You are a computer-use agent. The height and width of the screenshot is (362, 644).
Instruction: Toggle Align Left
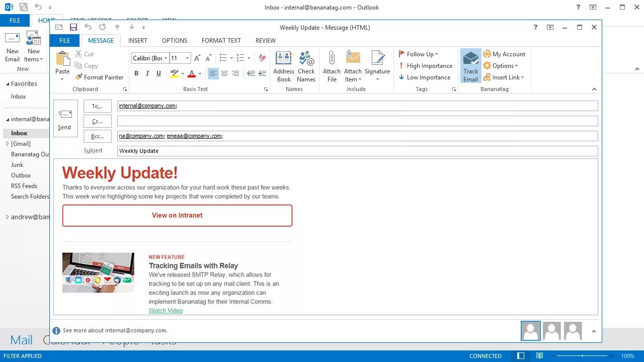click(x=213, y=73)
